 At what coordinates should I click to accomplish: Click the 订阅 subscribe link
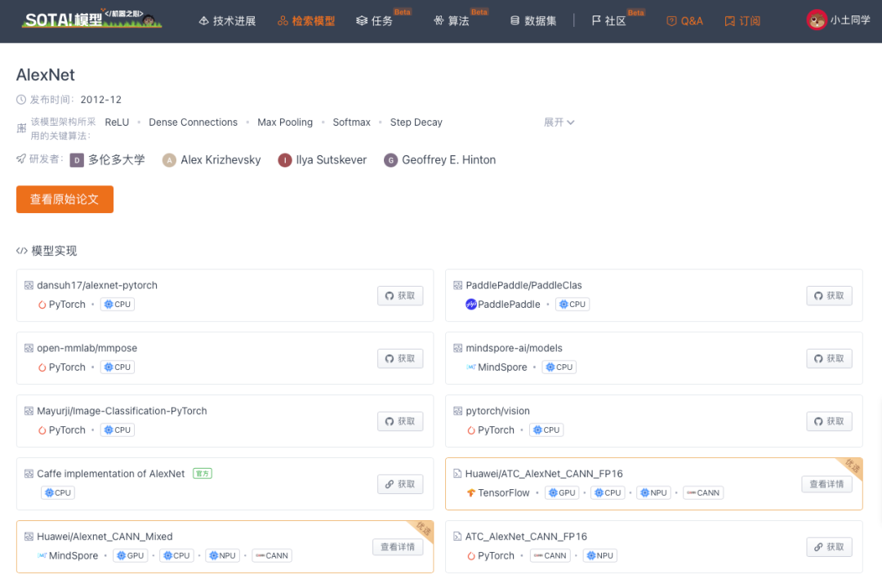(x=742, y=21)
